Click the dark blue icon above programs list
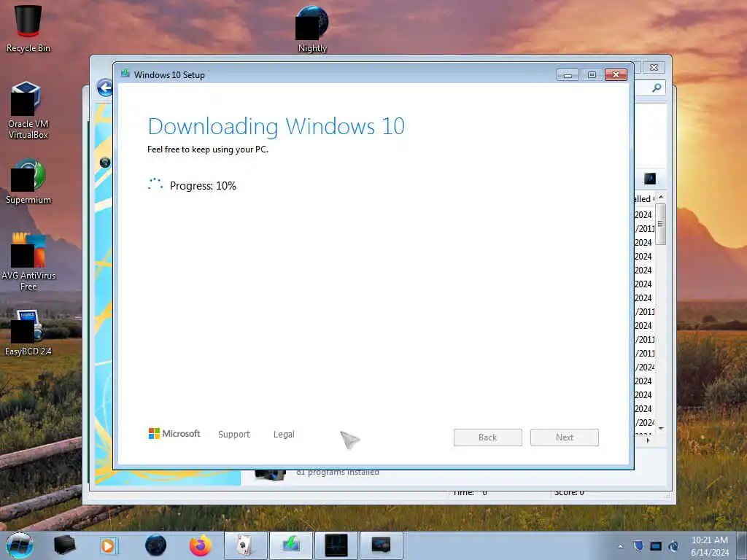Screen dimensions: 747x560 (650, 179)
